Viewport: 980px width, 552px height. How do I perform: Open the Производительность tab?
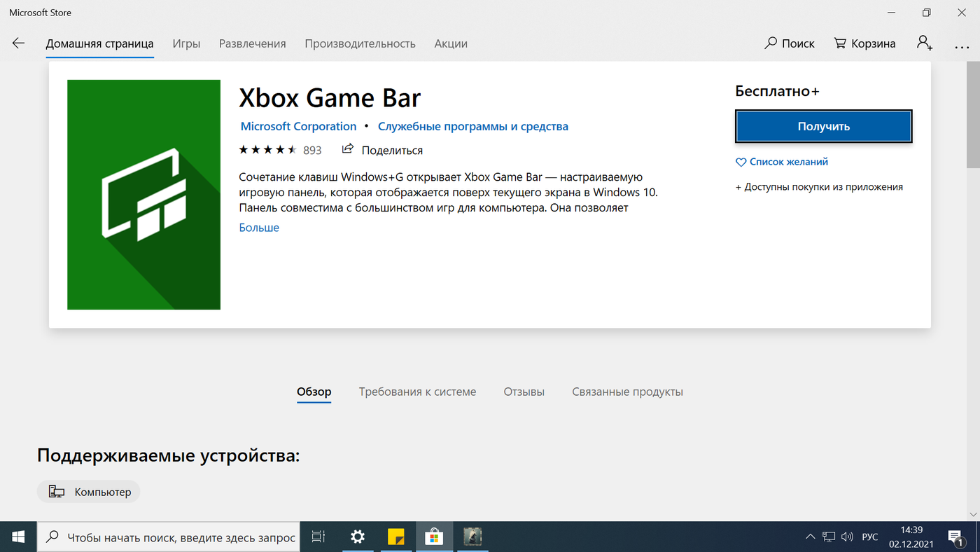pos(360,43)
